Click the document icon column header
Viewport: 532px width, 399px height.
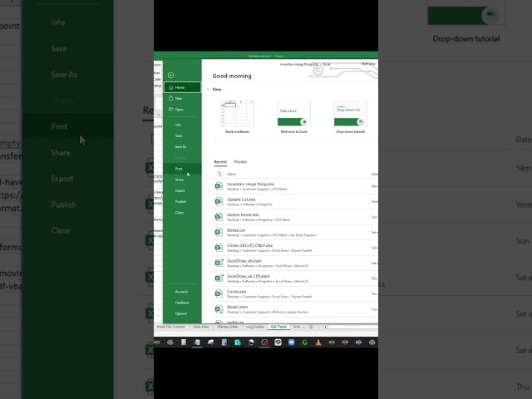click(219, 174)
